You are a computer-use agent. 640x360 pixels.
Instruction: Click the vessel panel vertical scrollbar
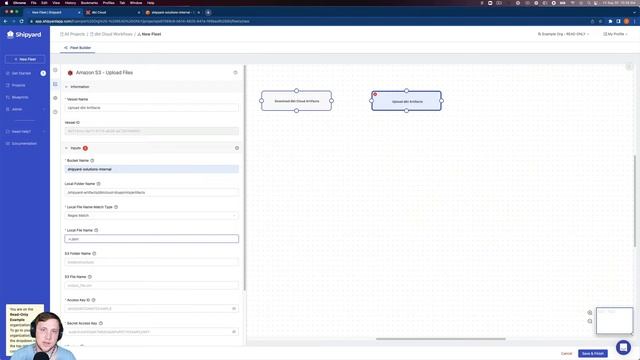(x=244, y=178)
